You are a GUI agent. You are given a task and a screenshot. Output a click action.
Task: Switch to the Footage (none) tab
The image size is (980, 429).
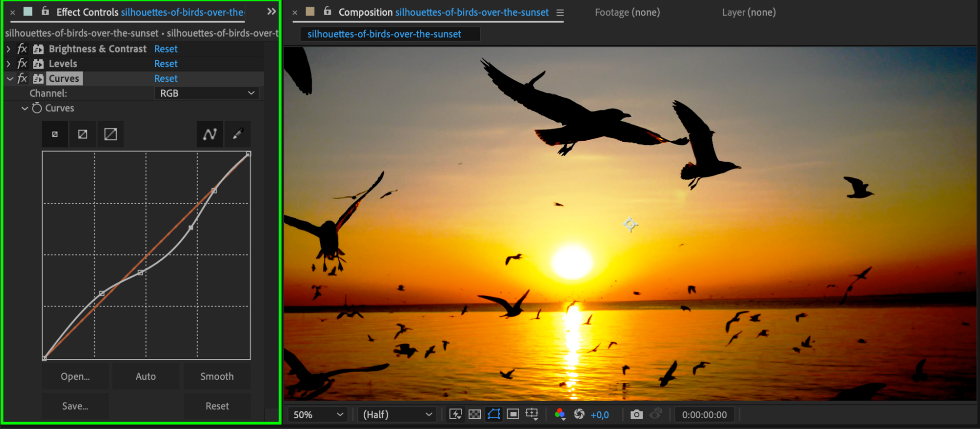(627, 12)
